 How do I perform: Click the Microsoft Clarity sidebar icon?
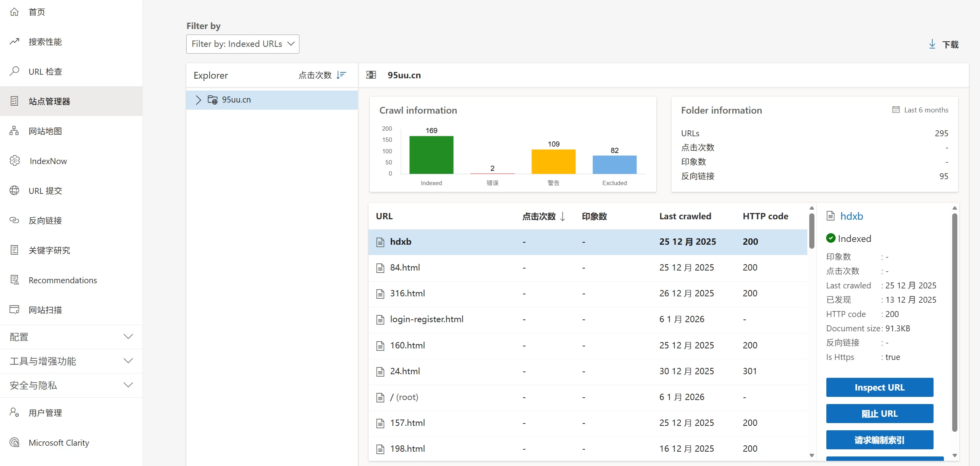[15, 443]
